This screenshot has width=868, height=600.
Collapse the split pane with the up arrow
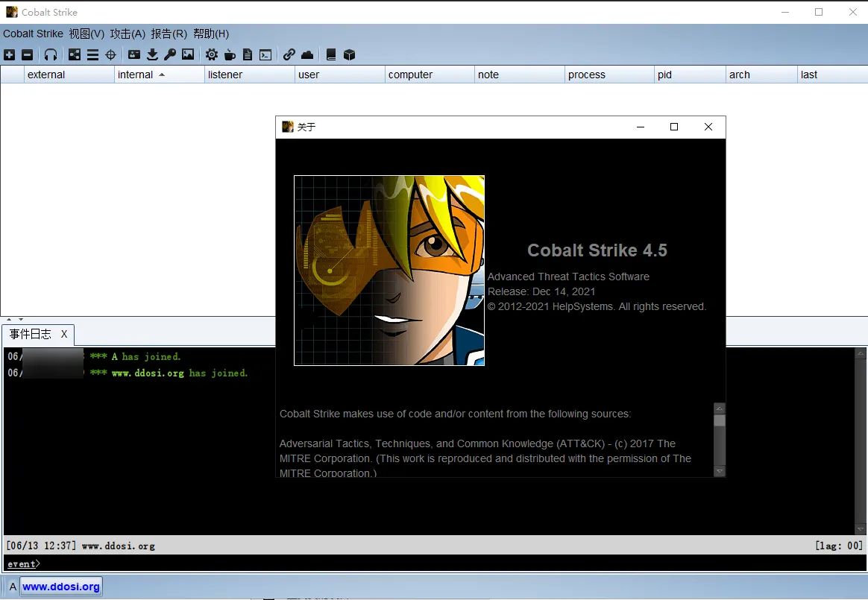9,319
